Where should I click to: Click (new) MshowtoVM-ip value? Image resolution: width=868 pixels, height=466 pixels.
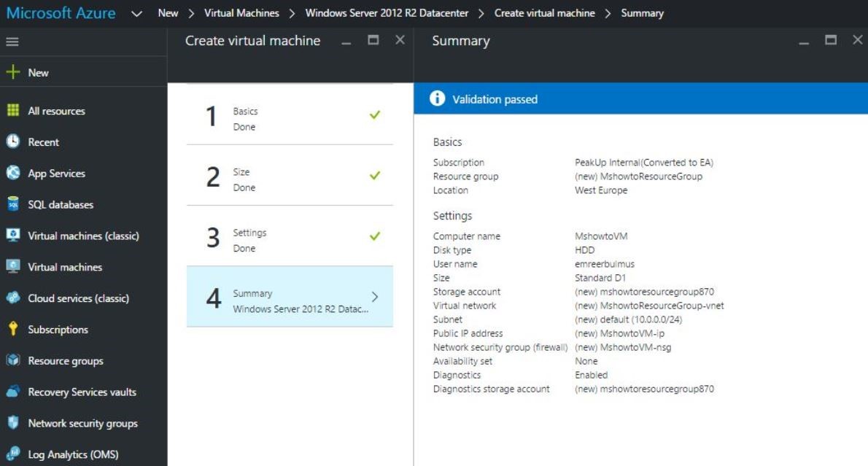(x=619, y=333)
